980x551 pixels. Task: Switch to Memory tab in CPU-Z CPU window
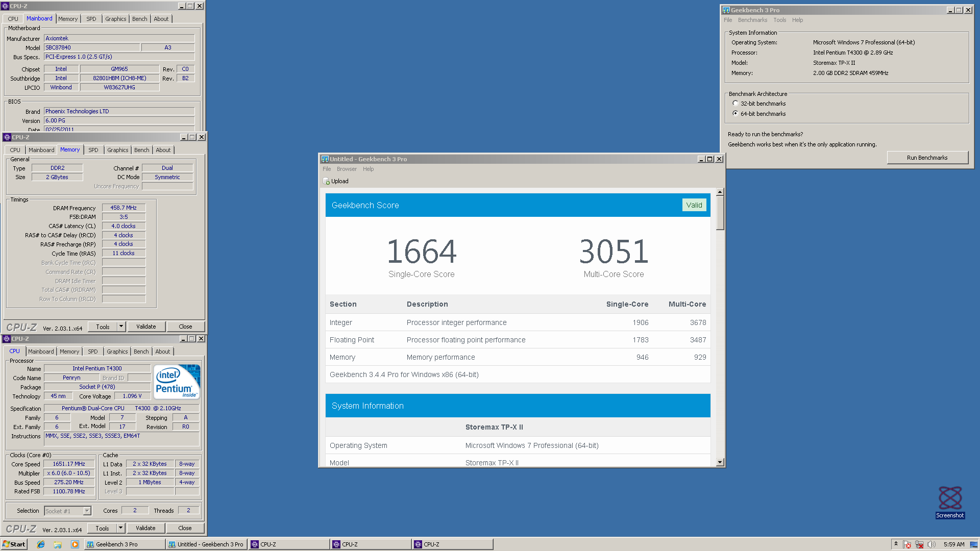click(69, 352)
